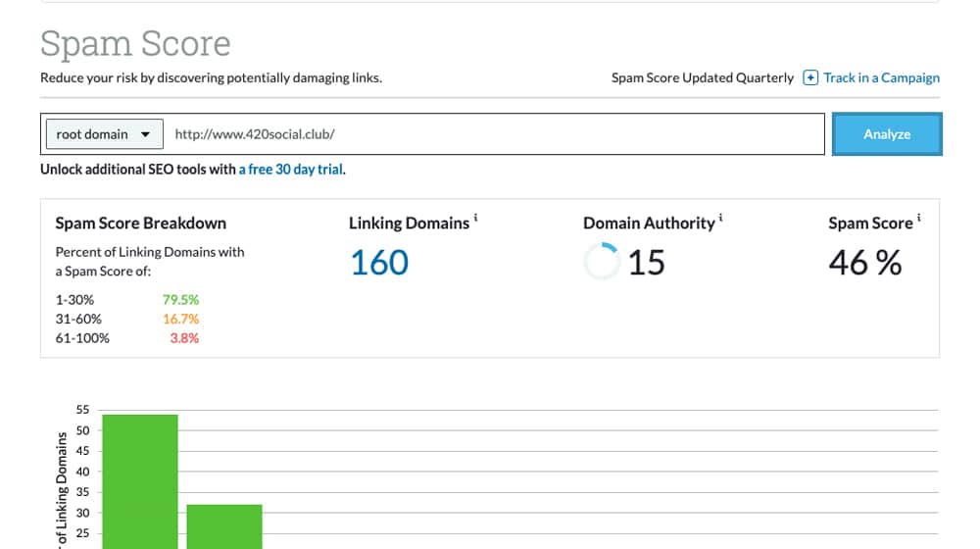Click the info icon next to Linking Domains
The height and width of the screenshot is (549, 980).
point(475,218)
